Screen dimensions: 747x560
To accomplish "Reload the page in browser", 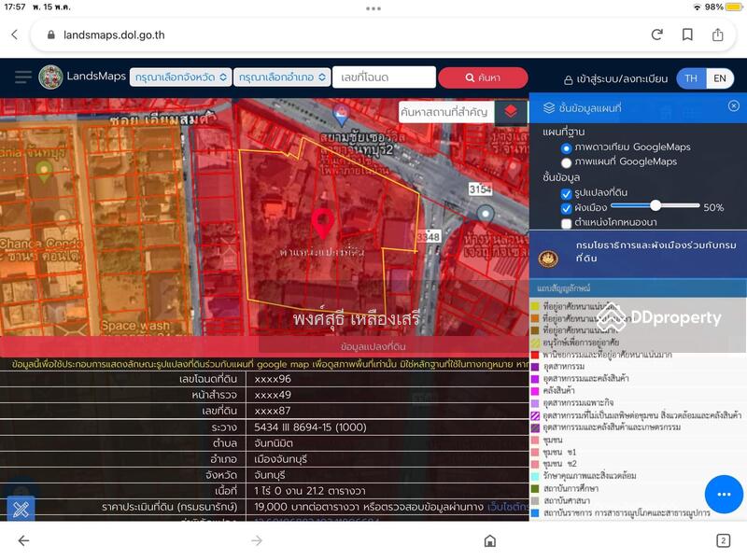I will tap(656, 35).
